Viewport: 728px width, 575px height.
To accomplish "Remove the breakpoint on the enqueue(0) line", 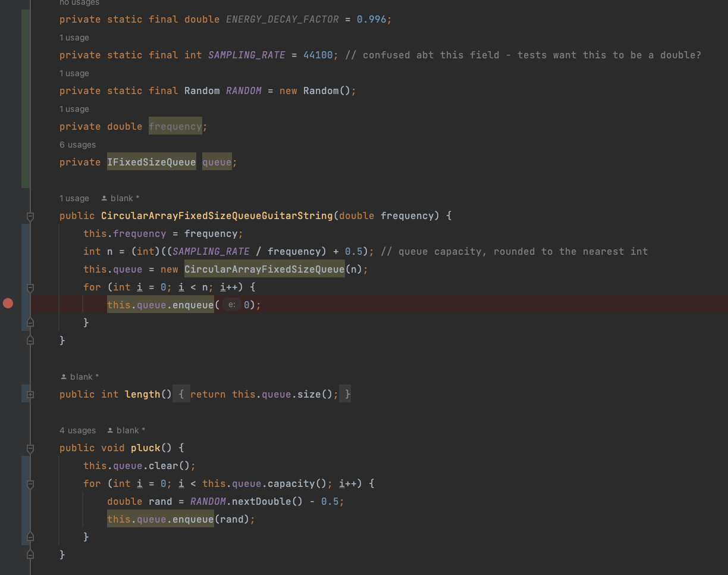I will point(8,304).
